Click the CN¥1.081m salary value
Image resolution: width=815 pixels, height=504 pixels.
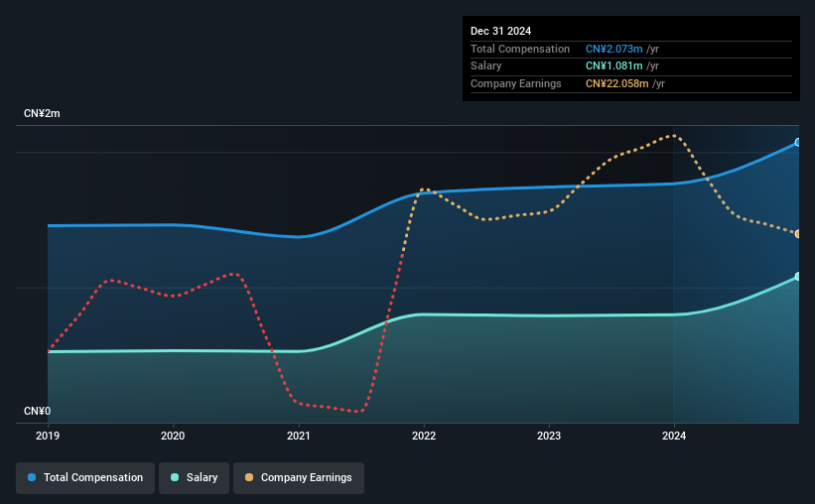(613, 66)
